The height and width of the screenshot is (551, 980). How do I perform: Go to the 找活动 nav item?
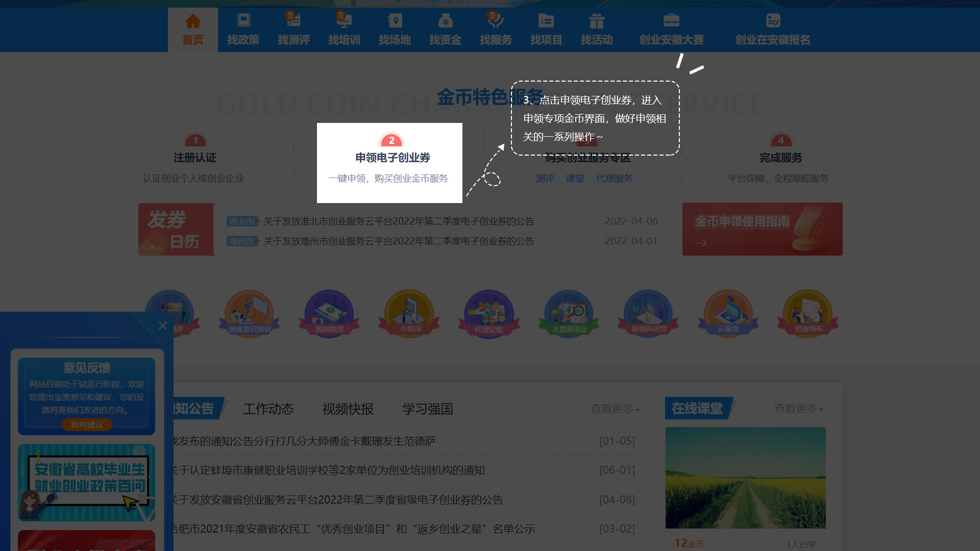[597, 30]
